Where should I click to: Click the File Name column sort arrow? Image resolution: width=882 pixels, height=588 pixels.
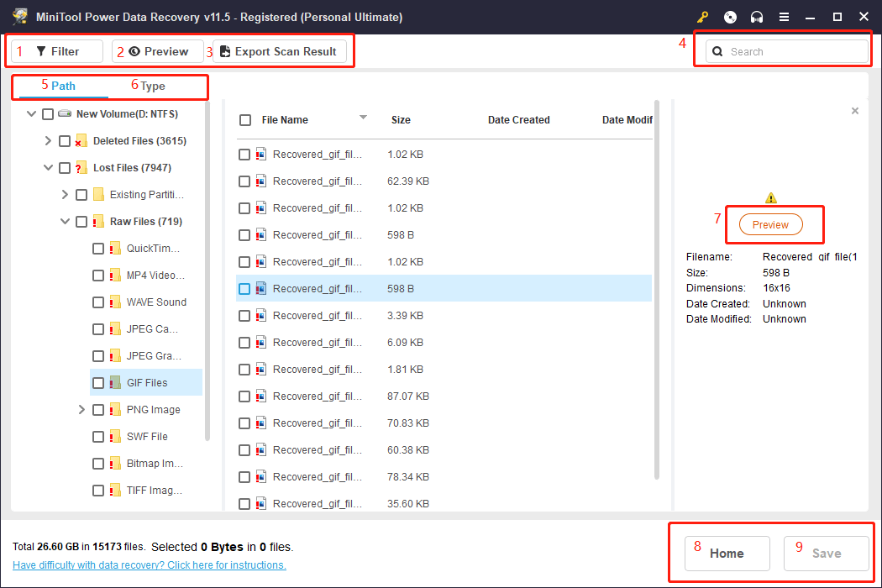point(364,117)
